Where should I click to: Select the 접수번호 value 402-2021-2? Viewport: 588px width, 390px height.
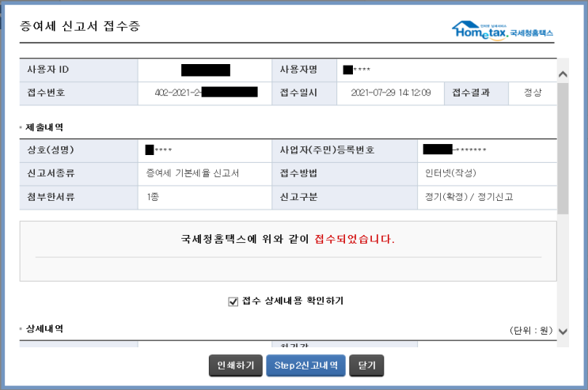point(178,93)
